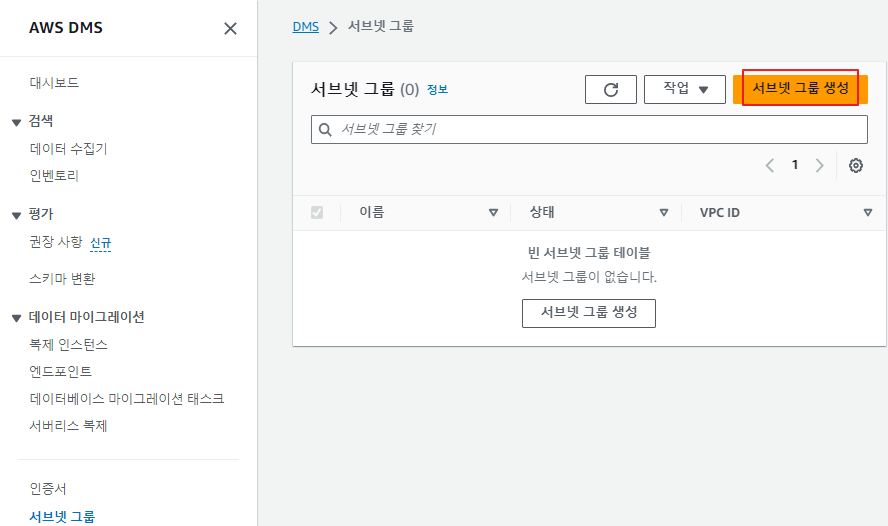The width and height of the screenshot is (888, 526).
Task: Click the VPC ID column header
Action: (x=719, y=213)
